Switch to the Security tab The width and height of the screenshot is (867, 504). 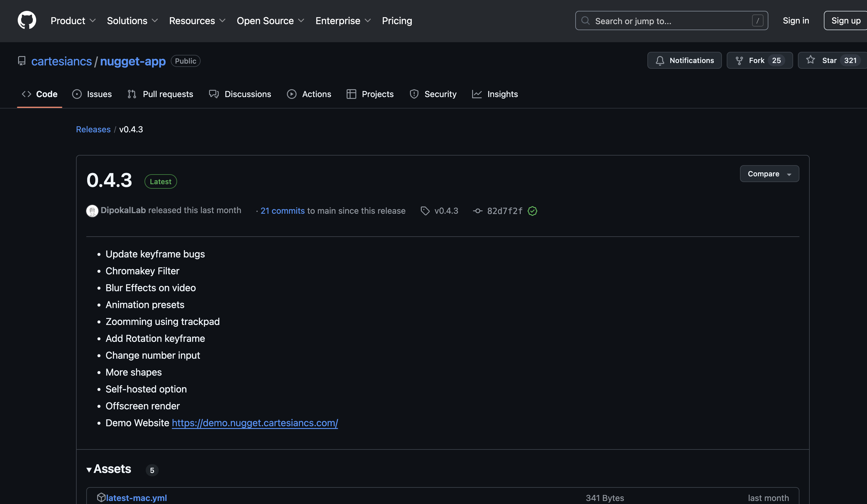[433, 94]
